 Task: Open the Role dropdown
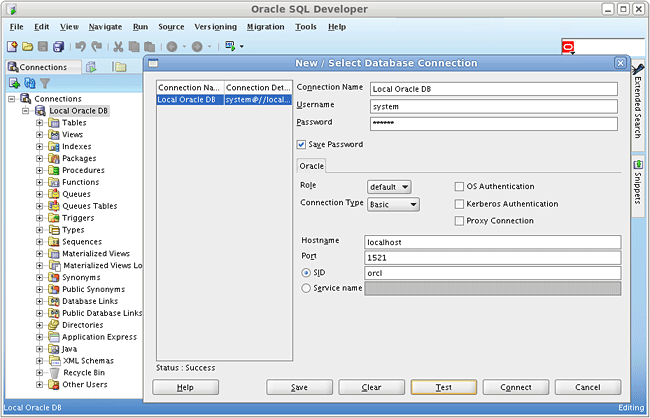coord(389,187)
